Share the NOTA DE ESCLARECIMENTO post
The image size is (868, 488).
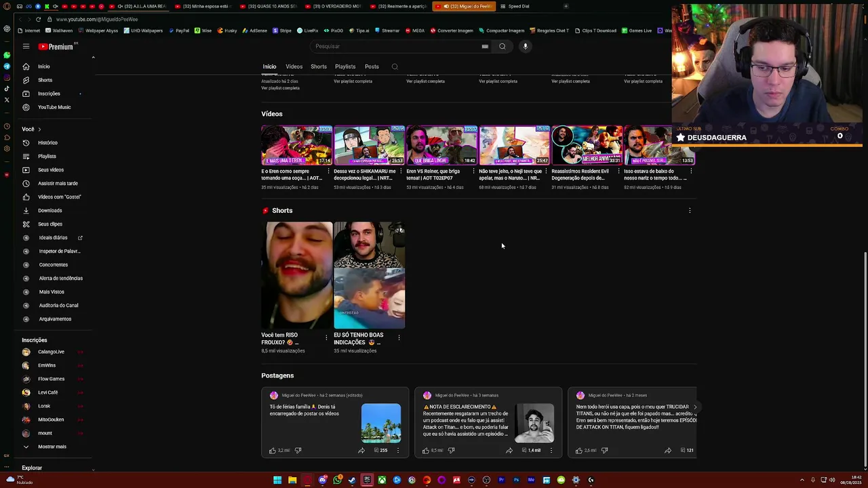[509, 450]
